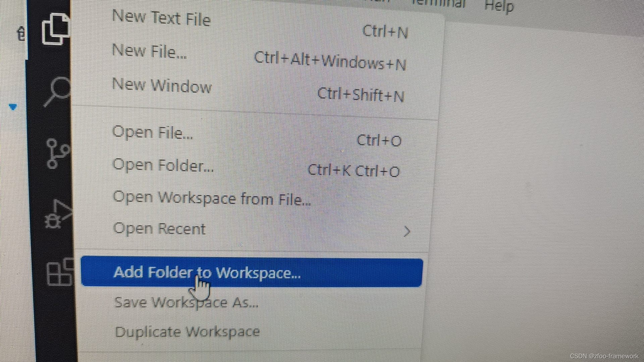
Task: Click highlighted Add Folder to Workspace...
Action: 252,273
